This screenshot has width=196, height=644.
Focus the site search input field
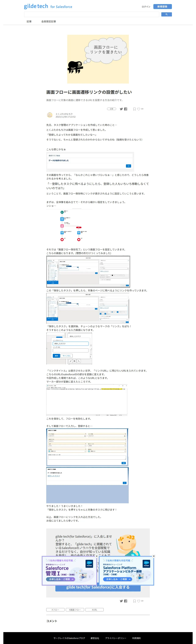[x=92, y=14]
